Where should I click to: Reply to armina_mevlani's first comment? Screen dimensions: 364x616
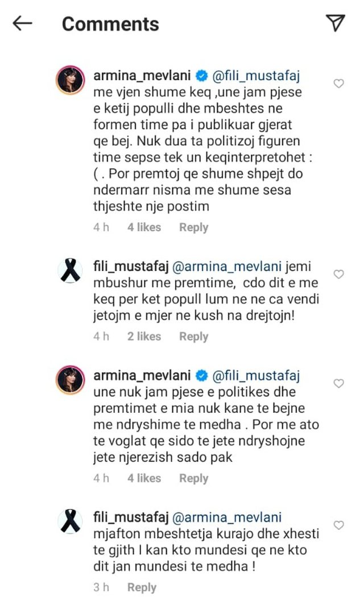pyautogui.click(x=193, y=227)
